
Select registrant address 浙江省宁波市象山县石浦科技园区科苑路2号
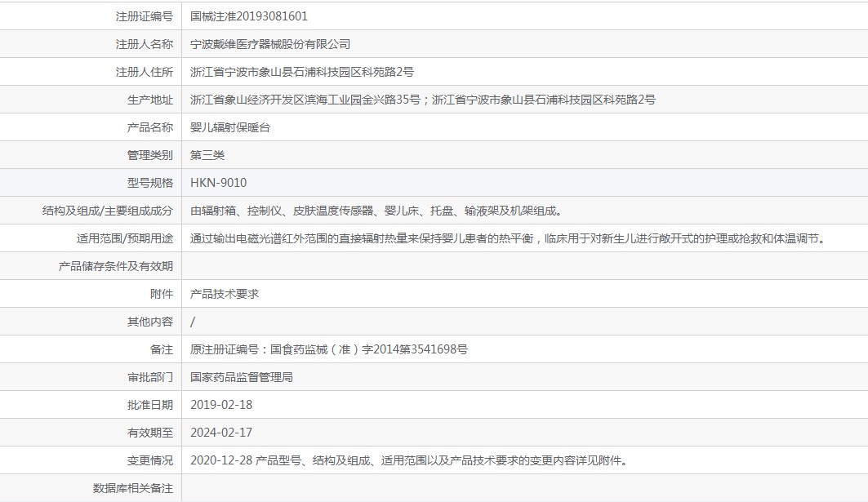click(301, 72)
